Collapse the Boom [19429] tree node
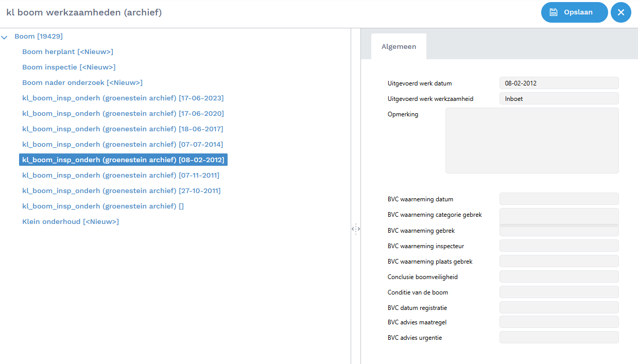Screen dimensions: 638x364 (x=5, y=37)
